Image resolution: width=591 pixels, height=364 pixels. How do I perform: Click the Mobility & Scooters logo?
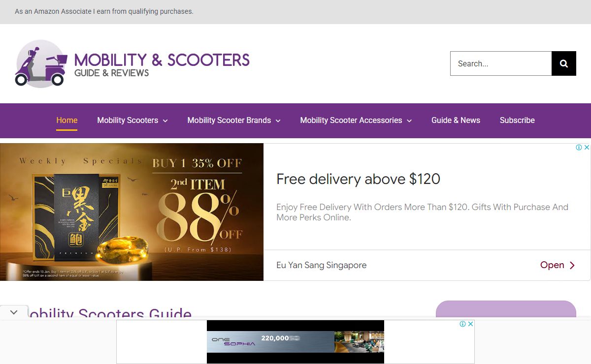click(x=132, y=63)
